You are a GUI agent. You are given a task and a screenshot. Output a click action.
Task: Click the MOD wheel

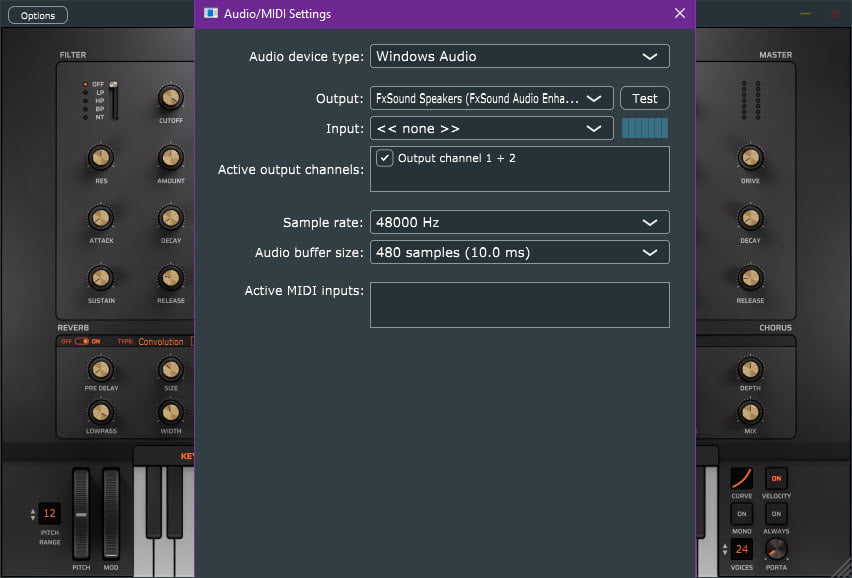[111, 513]
